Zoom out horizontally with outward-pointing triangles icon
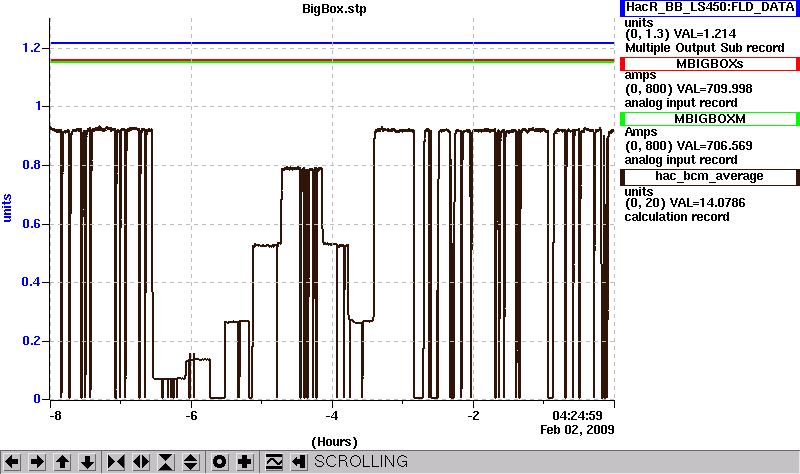 pyautogui.click(x=141, y=462)
